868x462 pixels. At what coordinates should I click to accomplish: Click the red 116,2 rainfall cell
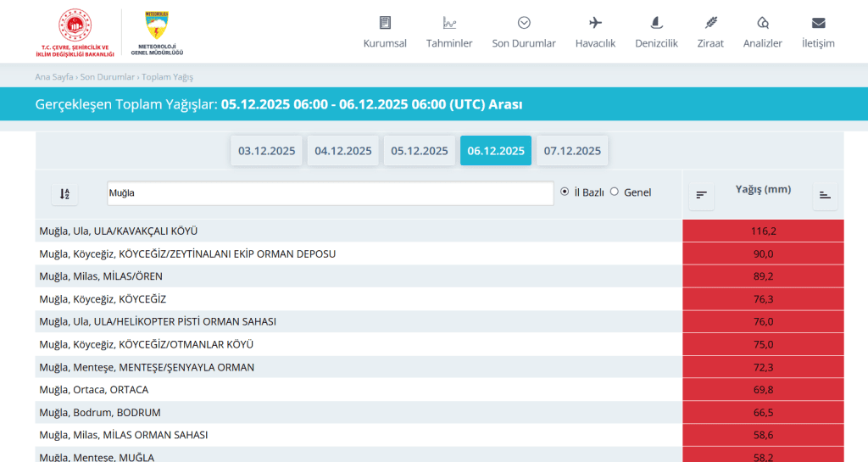[x=763, y=231]
